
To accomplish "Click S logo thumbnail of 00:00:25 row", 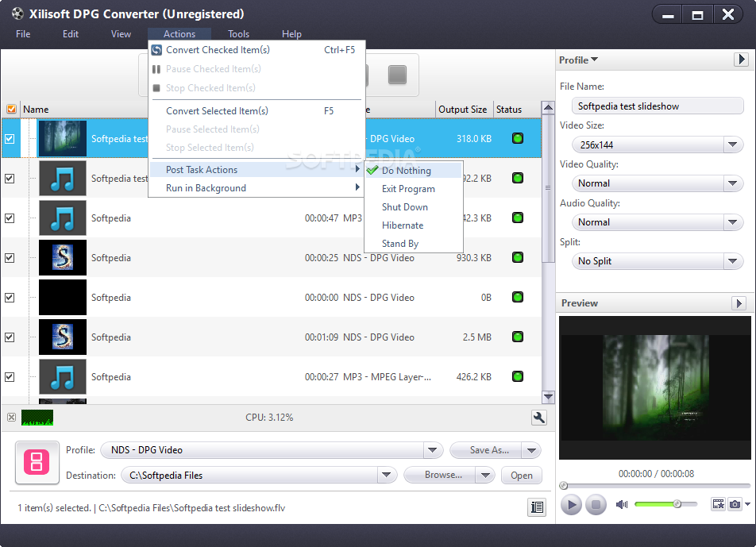I will click(x=63, y=257).
